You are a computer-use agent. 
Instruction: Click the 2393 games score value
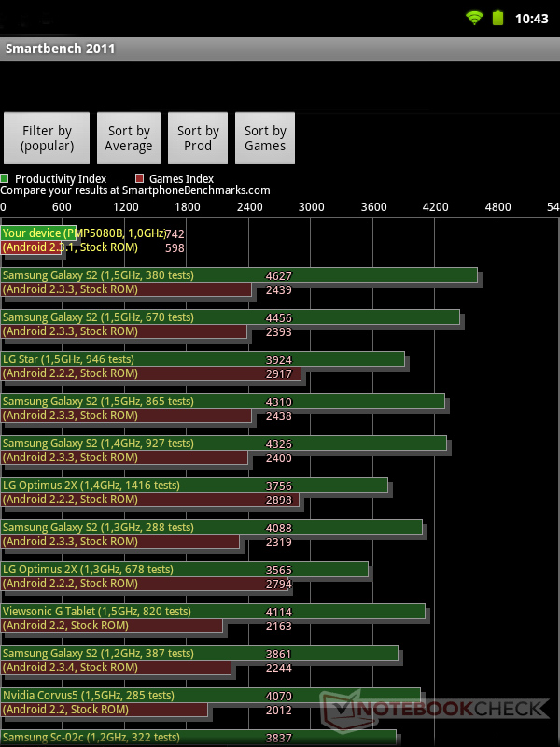click(278, 332)
